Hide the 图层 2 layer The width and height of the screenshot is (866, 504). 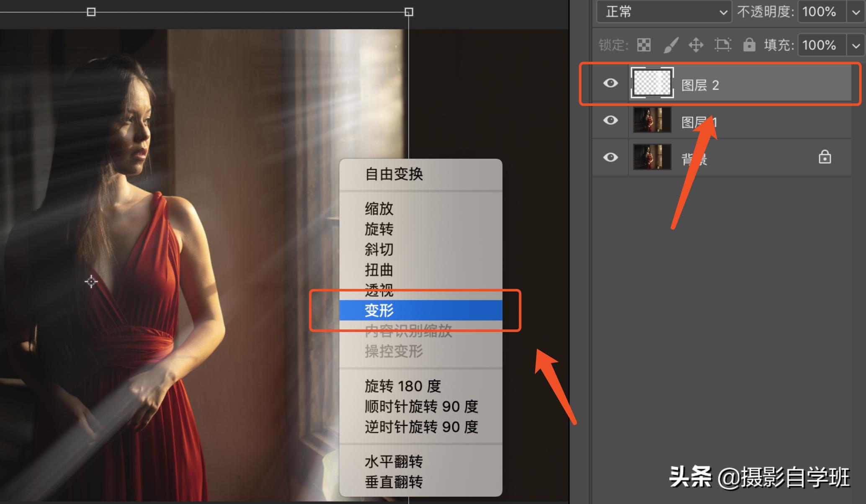point(611,83)
